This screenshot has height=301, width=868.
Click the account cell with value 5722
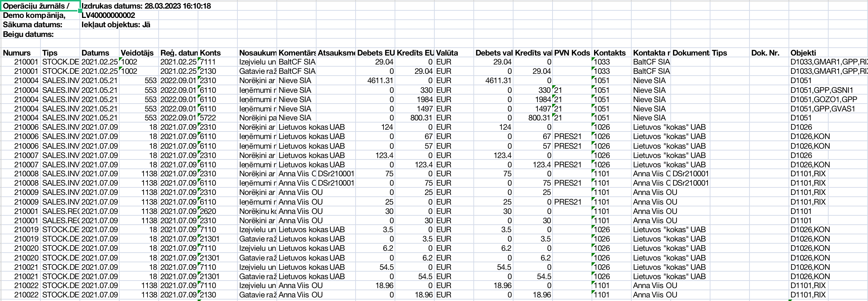(x=217, y=118)
